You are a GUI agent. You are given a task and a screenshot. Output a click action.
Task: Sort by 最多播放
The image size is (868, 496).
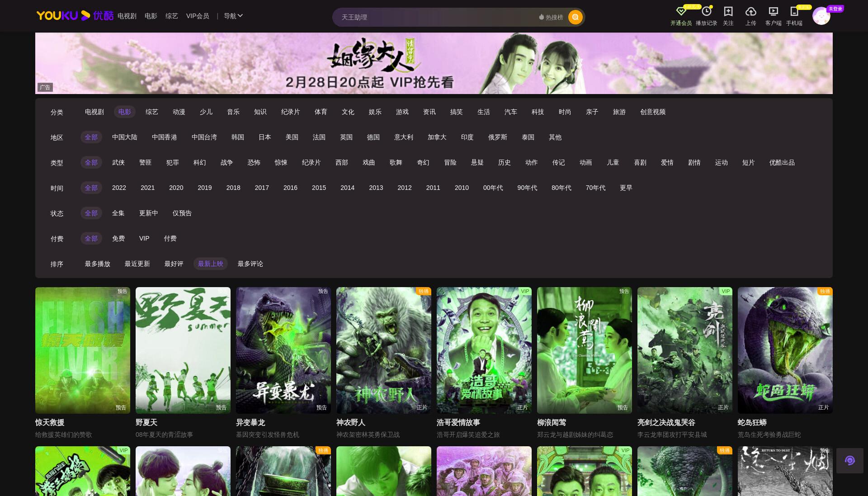coord(98,264)
